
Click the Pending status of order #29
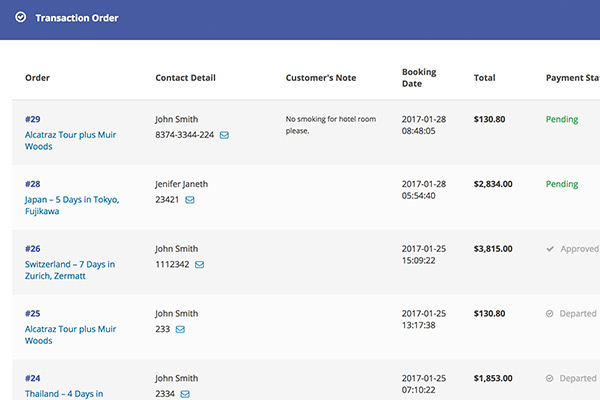562,119
